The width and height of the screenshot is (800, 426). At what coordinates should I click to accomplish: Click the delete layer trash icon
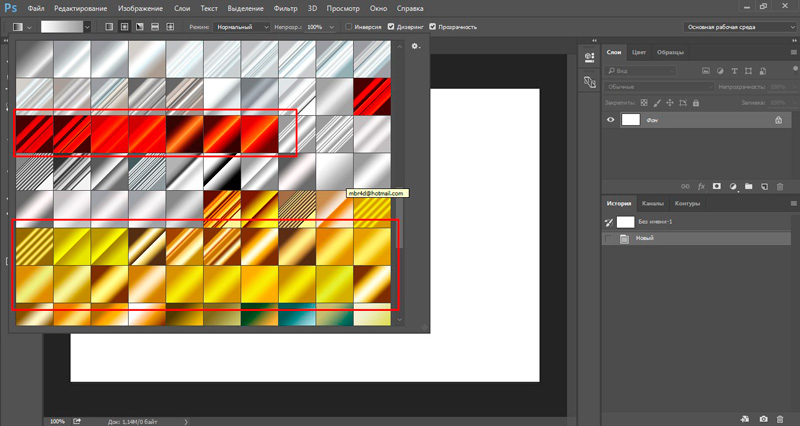778,186
